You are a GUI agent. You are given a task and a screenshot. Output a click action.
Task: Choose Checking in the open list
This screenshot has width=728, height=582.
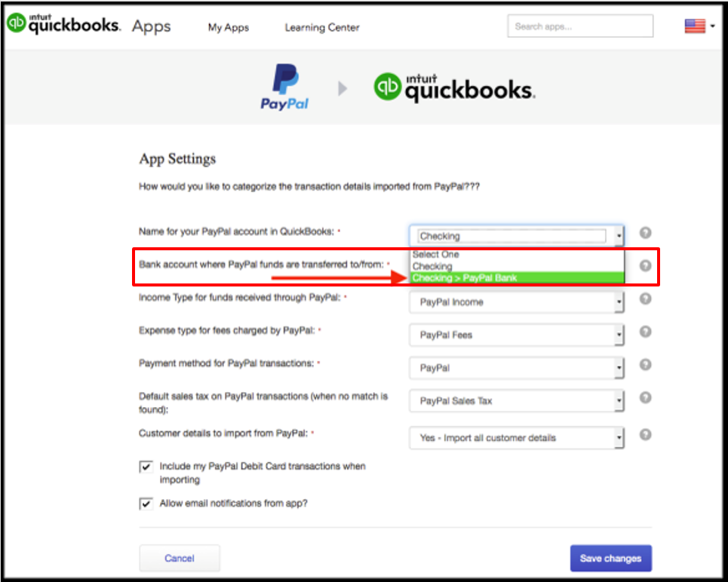click(x=517, y=266)
